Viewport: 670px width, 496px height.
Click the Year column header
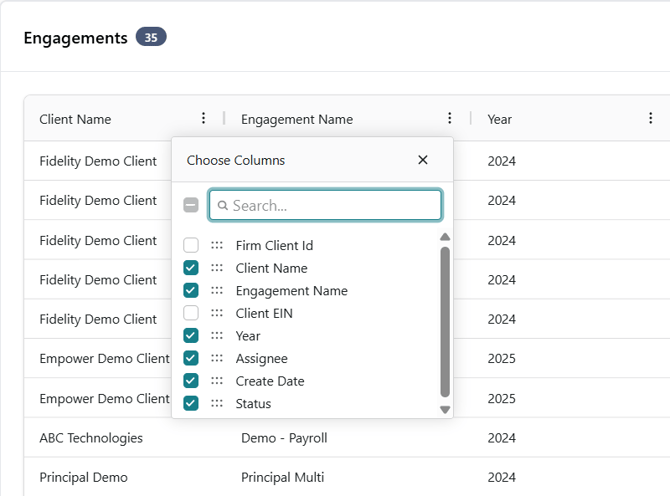pyautogui.click(x=500, y=119)
